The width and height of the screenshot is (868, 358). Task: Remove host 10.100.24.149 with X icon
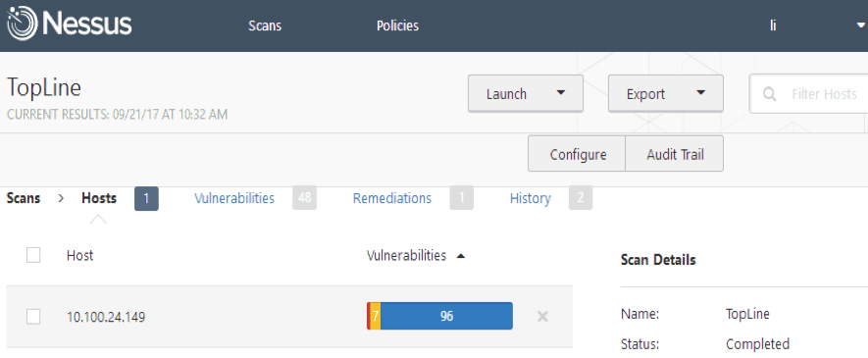pos(542,317)
